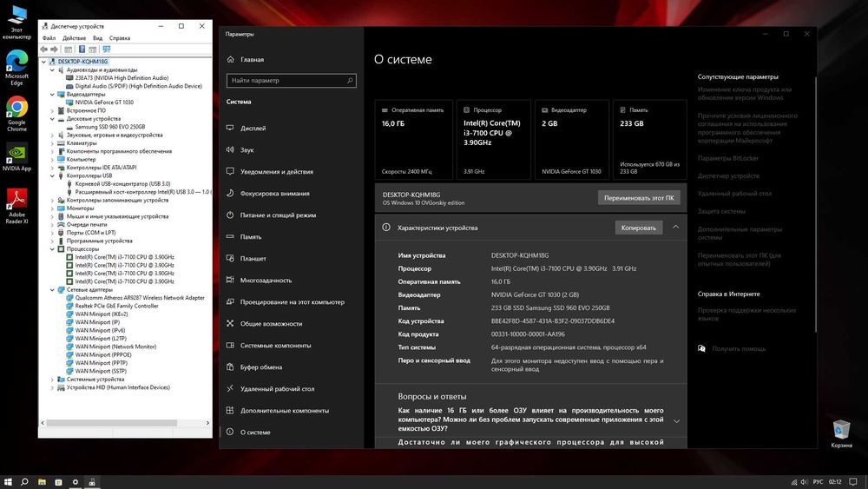Click blue help icon in Device Manager toolbar

[x=82, y=50]
